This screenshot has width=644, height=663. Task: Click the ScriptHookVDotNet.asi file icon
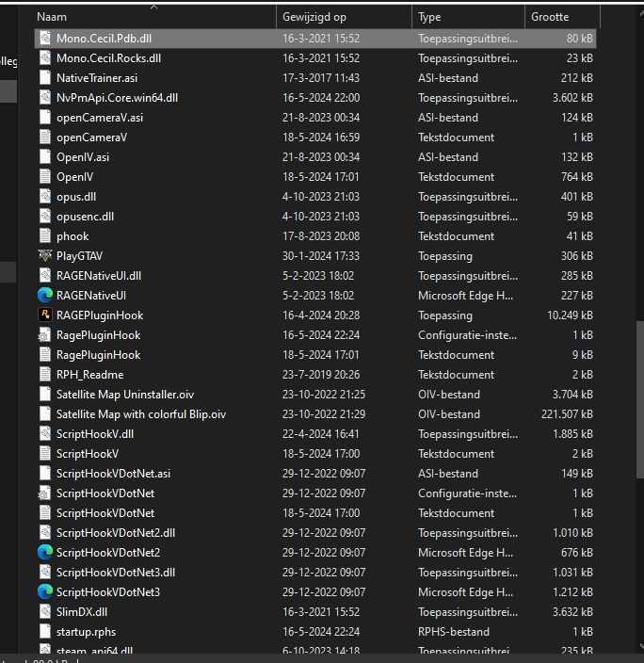45,473
